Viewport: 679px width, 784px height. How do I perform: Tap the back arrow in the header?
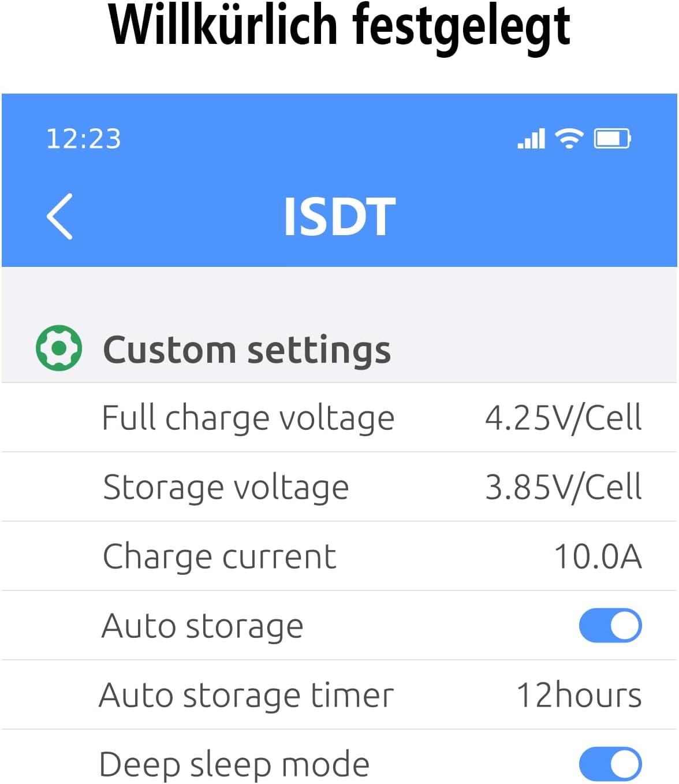tap(59, 216)
